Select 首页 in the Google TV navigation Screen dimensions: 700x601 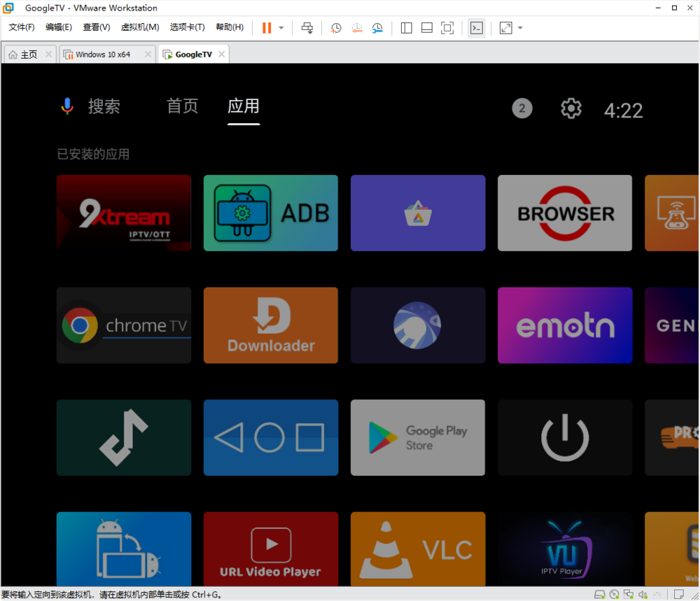(x=182, y=106)
